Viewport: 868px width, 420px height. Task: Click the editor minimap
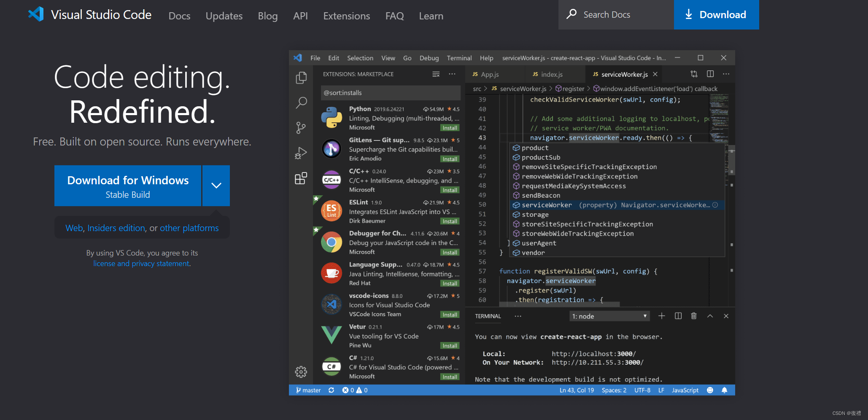[719, 118]
